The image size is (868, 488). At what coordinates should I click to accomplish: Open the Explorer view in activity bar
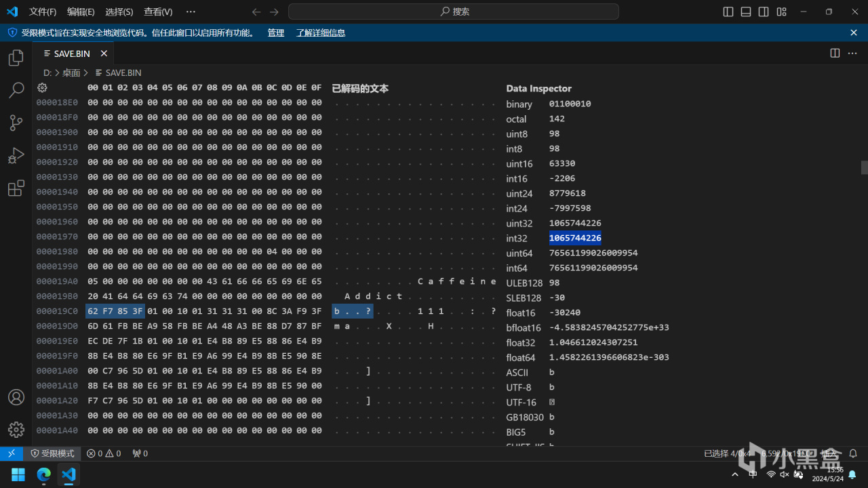click(16, 58)
